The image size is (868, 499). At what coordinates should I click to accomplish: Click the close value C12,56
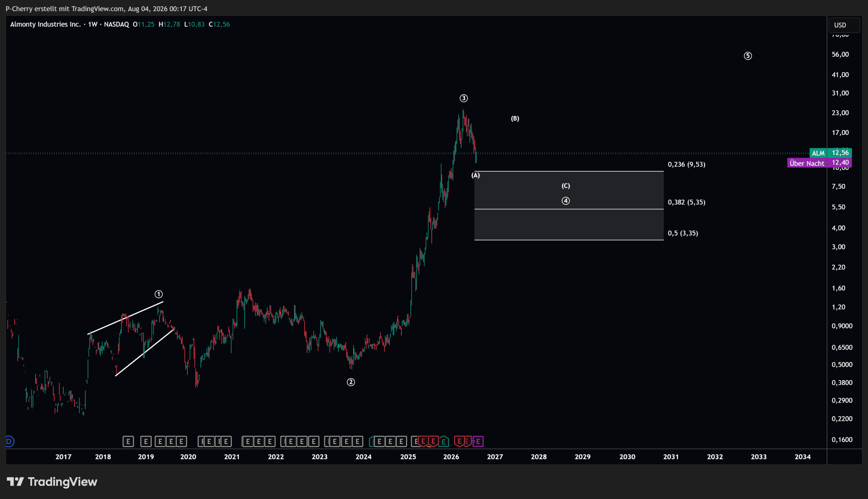coord(219,24)
